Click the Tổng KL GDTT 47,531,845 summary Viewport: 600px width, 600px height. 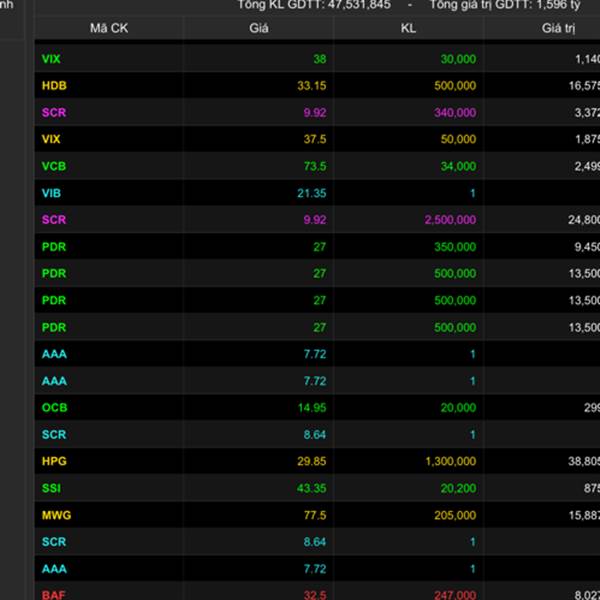314,5
